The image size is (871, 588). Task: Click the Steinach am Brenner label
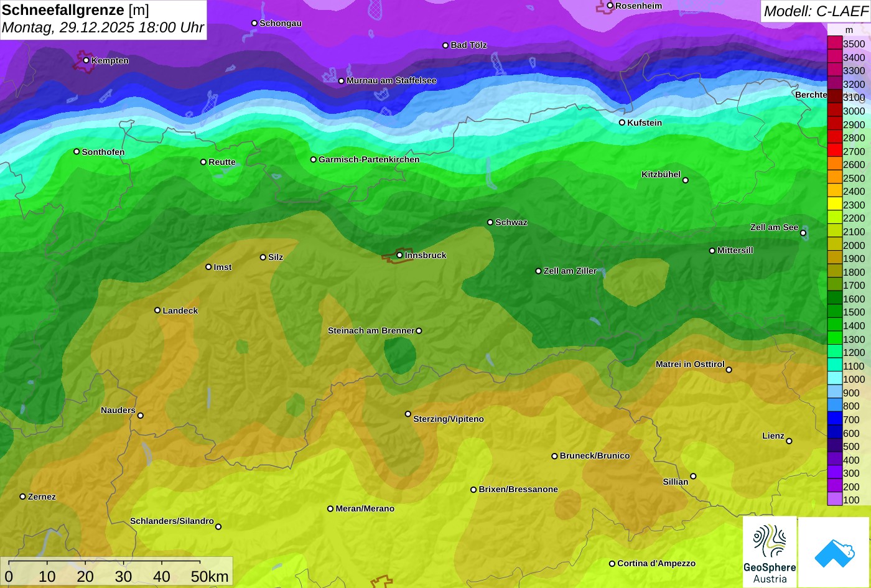(x=371, y=330)
